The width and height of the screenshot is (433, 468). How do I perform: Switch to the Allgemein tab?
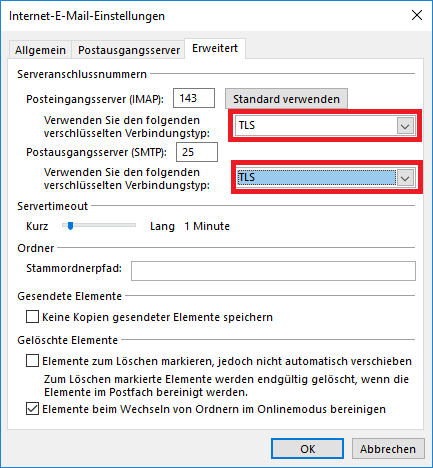point(40,50)
